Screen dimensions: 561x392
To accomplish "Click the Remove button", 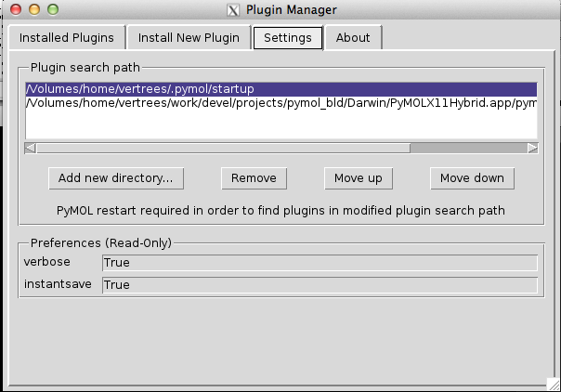I will 254,178.
